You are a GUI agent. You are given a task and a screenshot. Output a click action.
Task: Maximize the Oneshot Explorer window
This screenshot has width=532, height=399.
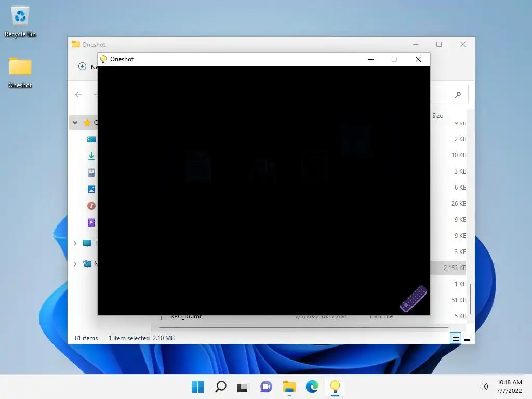439,45
